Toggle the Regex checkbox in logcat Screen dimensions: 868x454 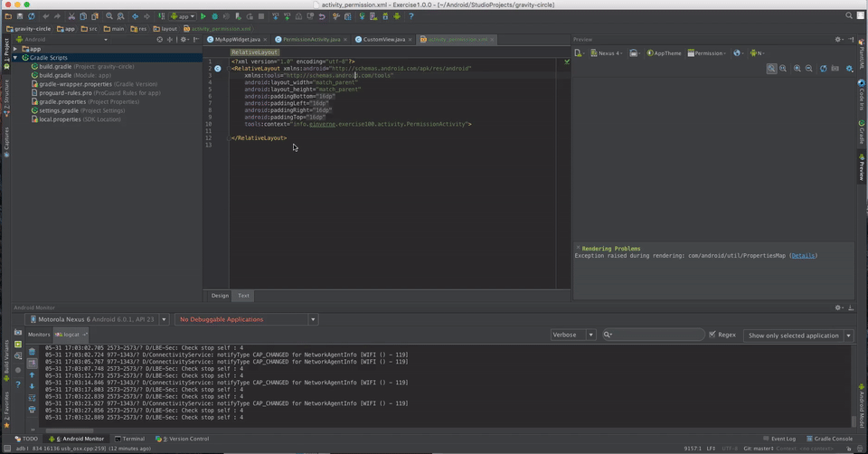pyautogui.click(x=712, y=335)
